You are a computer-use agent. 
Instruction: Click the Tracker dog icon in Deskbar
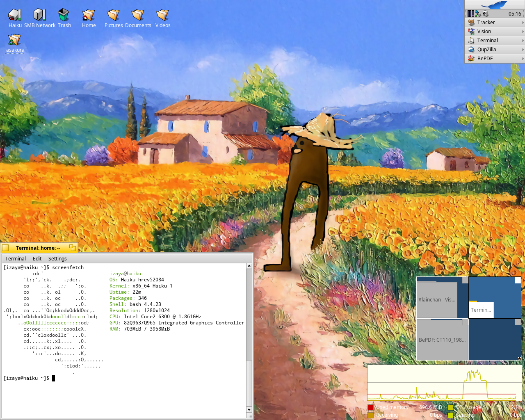471,23
